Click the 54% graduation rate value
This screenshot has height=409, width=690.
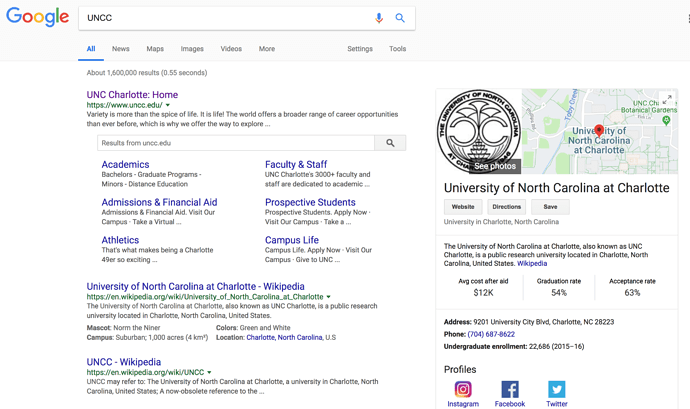pos(559,293)
